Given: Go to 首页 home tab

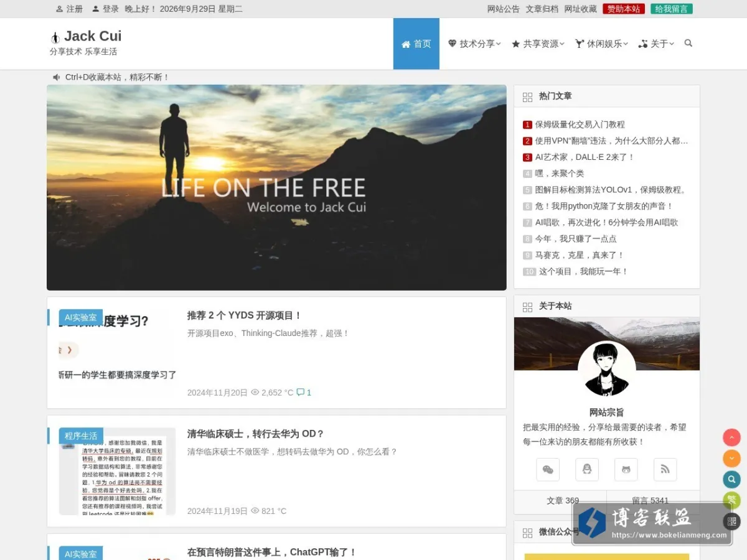Looking at the screenshot, I should (416, 44).
